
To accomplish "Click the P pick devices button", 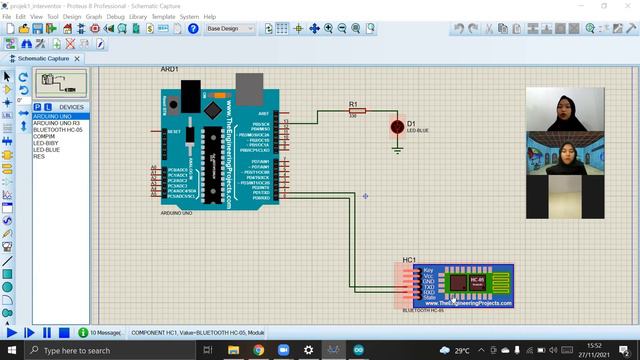I will (x=38, y=107).
